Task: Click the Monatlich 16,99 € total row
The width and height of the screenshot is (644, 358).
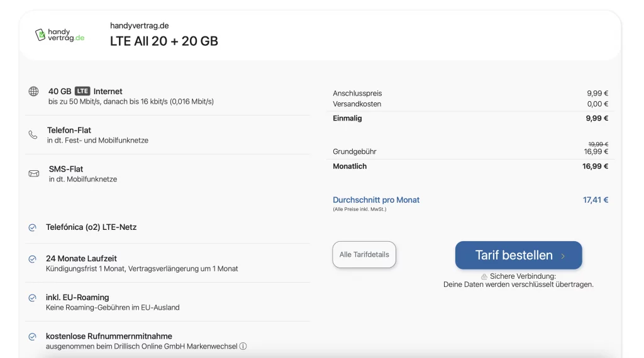Action: (470, 166)
